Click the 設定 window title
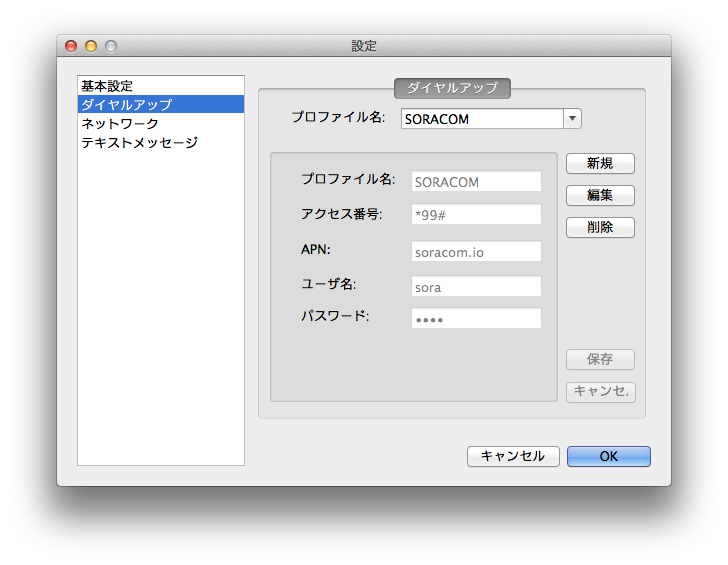728x565 pixels. (x=364, y=46)
